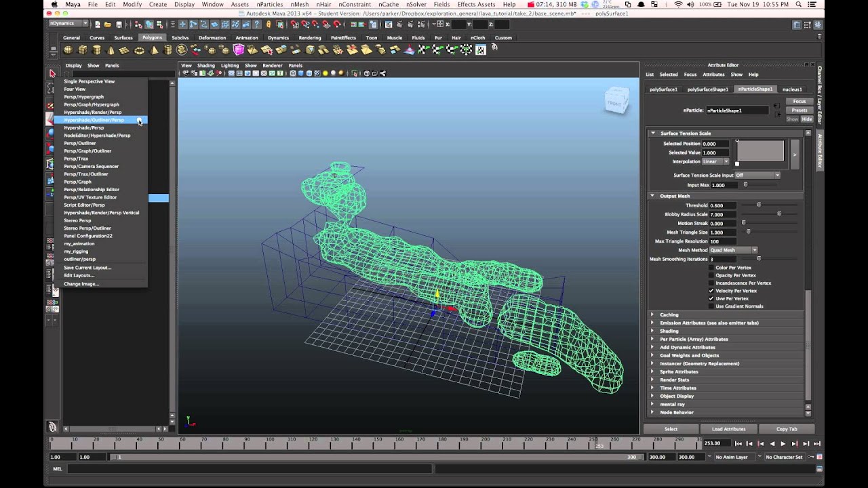Select the arrow selection tool in toolbox
The height and width of the screenshot is (488, 868).
tap(52, 73)
